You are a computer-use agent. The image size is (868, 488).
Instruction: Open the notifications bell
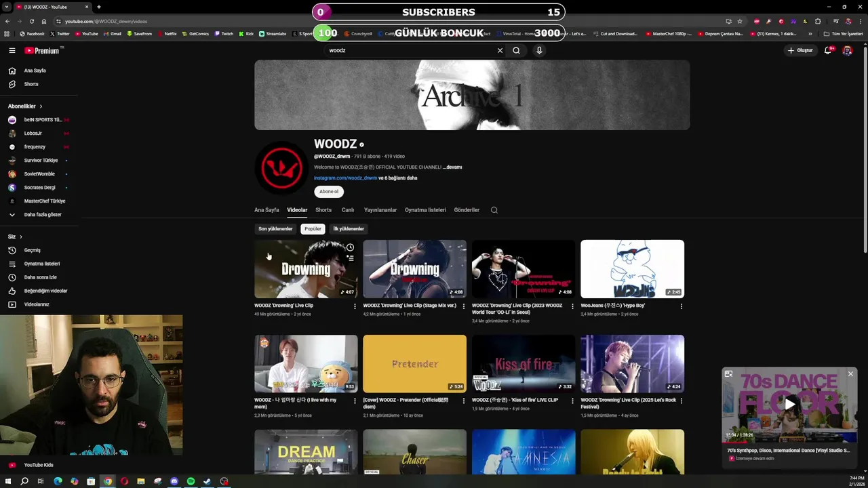[828, 50]
